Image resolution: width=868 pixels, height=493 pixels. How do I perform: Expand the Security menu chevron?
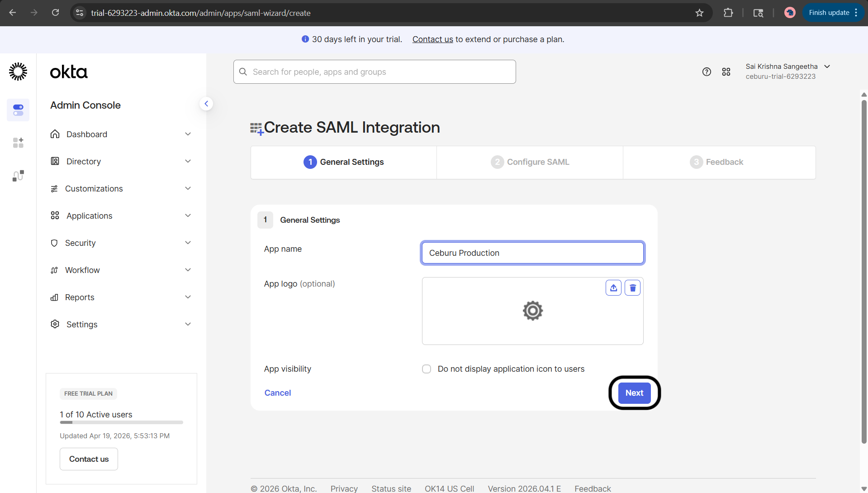pos(188,243)
